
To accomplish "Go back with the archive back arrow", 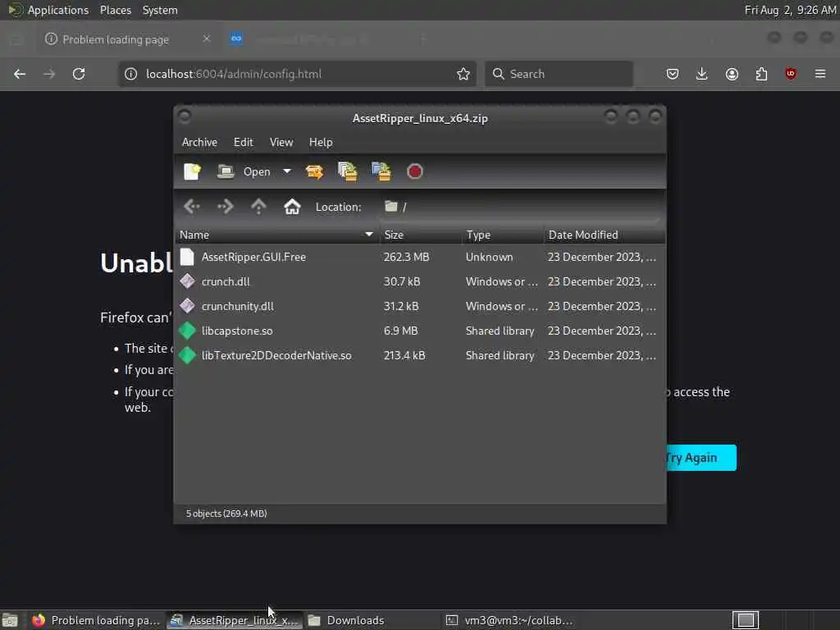I will [x=192, y=207].
